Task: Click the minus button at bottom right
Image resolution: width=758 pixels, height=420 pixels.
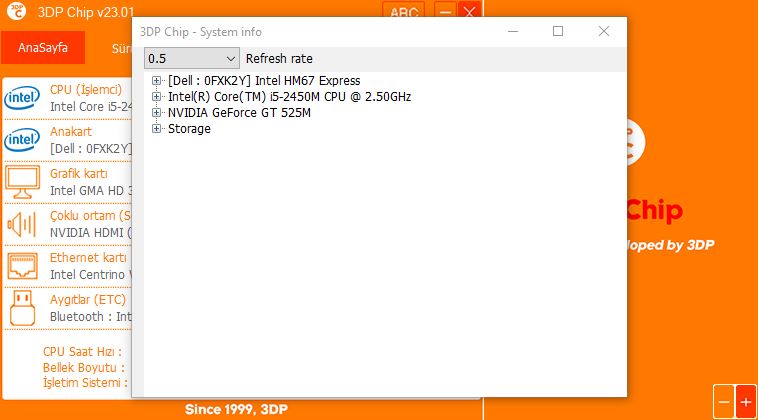Action: 724,402
